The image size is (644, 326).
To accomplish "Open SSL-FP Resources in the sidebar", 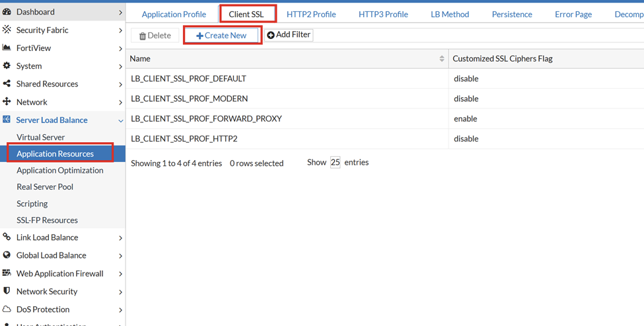I will pos(48,220).
